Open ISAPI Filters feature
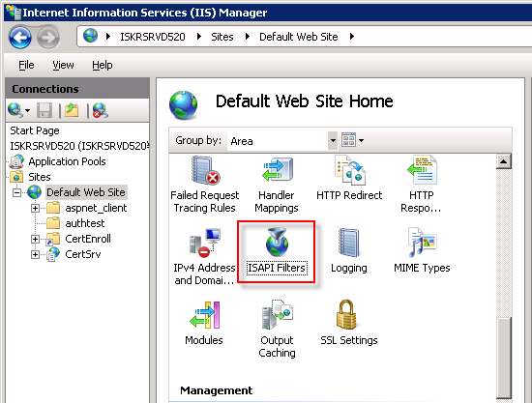Image resolution: width=532 pixels, height=403 pixels. (277, 251)
